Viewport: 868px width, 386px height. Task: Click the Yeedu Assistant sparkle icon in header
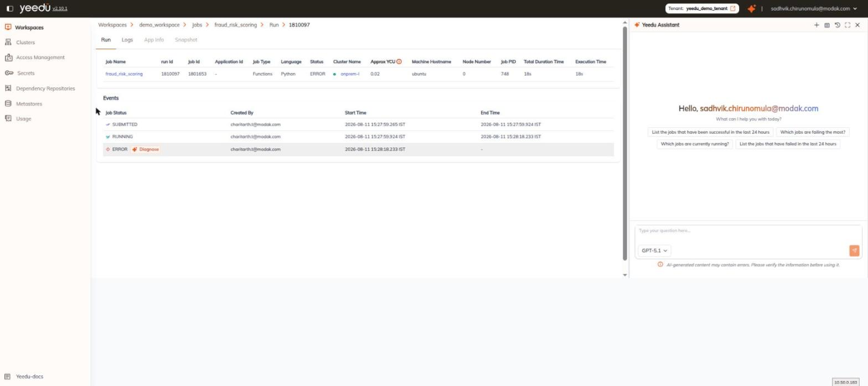coord(751,9)
